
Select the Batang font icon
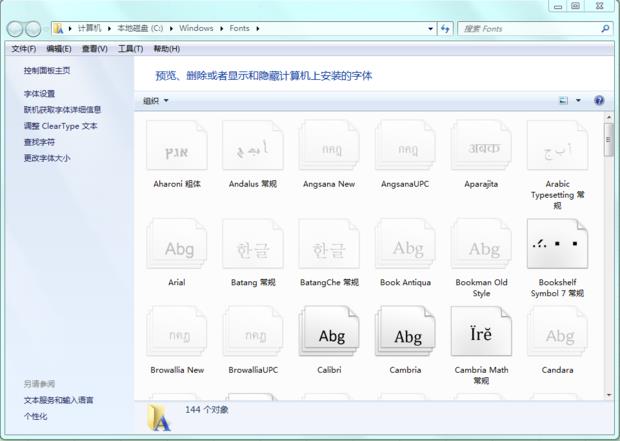(x=253, y=244)
